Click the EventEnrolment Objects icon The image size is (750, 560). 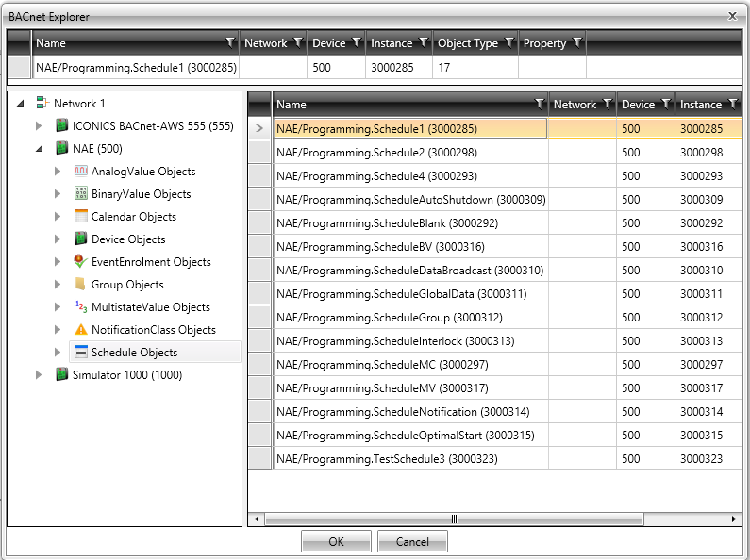(x=81, y=262)
